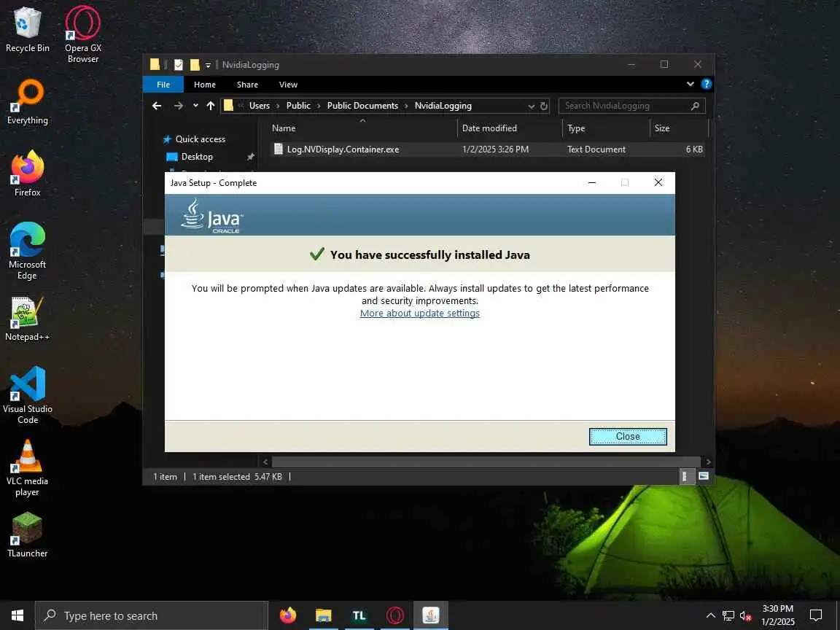
Task: Close the Java Setup dialog with Close button
Action: [628, 437]
